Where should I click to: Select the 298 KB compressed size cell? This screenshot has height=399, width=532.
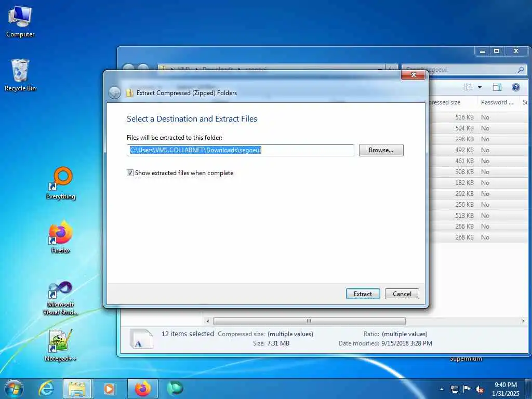tap(464, 139)
